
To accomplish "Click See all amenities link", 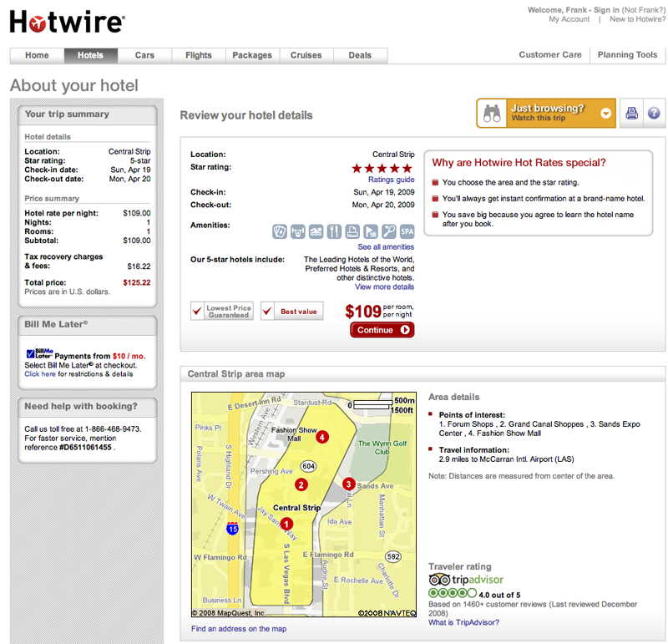I will pos(386,246).
